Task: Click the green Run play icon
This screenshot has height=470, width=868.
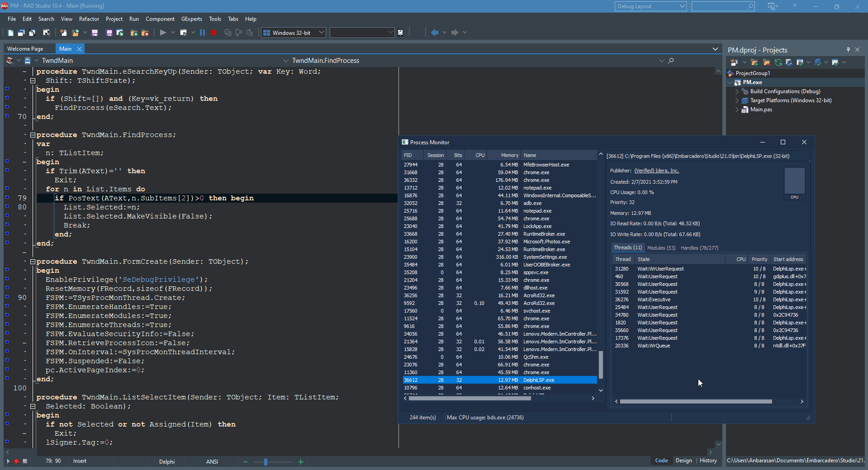Action: 163,33
